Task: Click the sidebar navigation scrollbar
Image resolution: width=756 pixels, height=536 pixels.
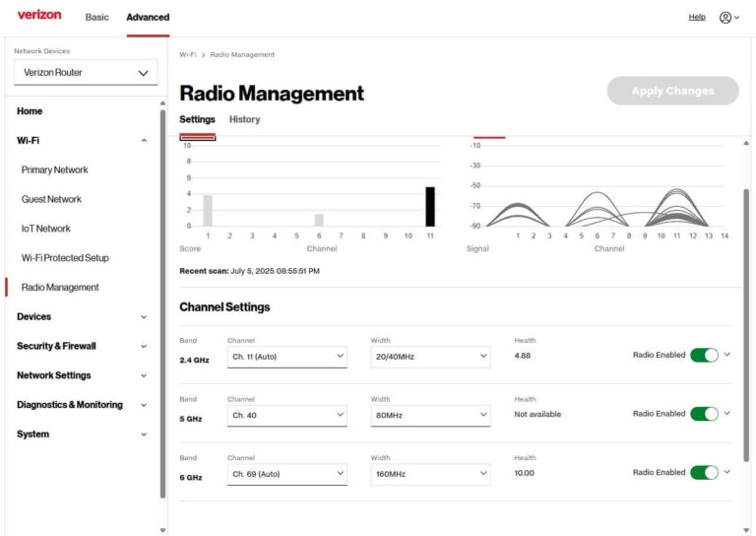Action: pos(162,303)
